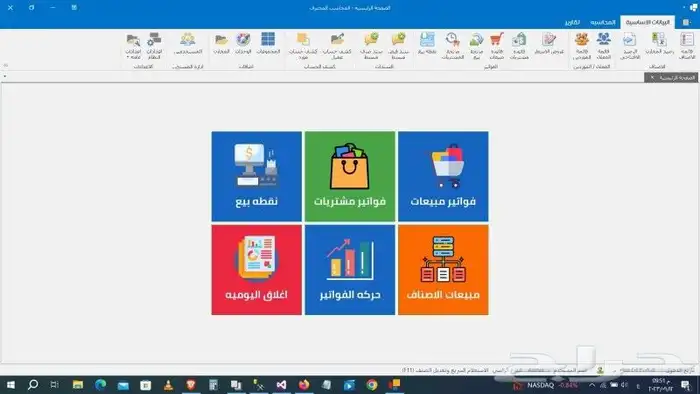Screen dimensions: 700x394
Task: Open مرتجع بيع sales return icon
Action: pos(476,46)
